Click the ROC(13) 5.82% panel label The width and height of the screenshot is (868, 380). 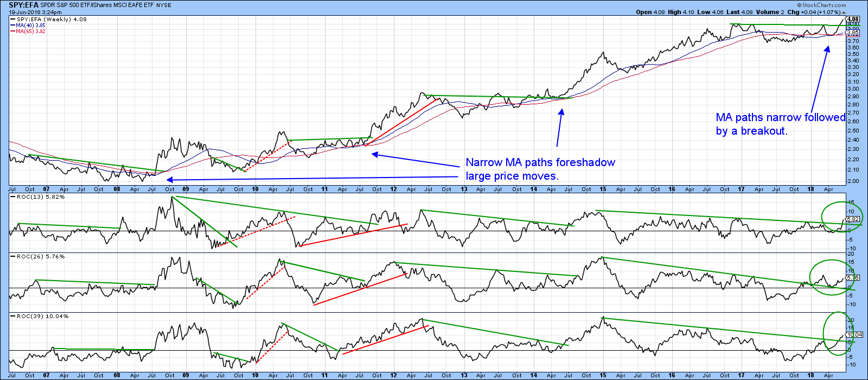(x=41, y=197)
